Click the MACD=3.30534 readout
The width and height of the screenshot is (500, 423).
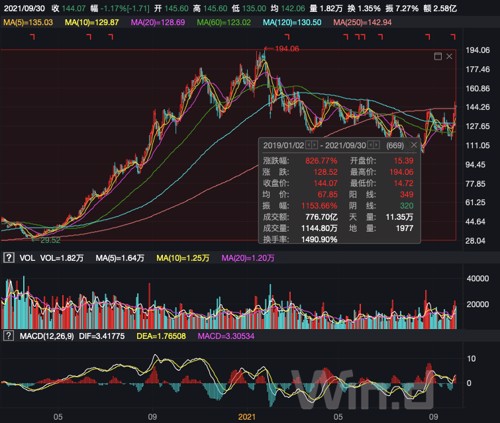[226, 336]
